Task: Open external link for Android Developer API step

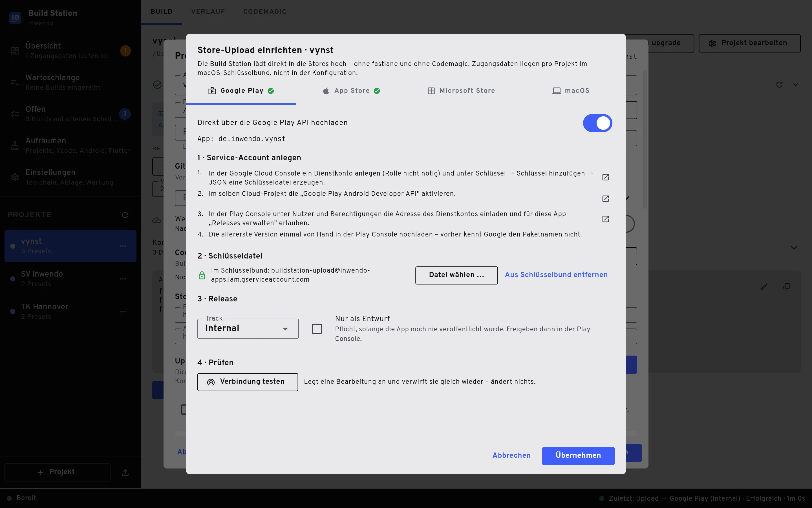Action: 605,199
